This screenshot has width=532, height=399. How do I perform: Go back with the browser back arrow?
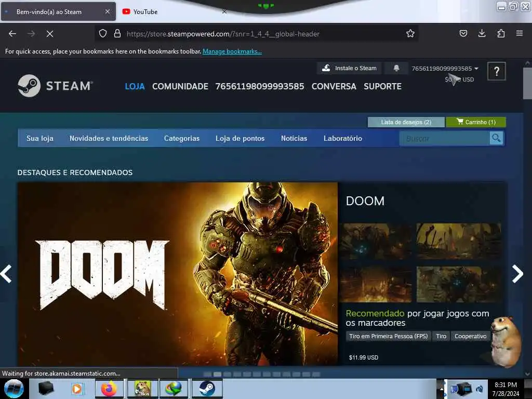pyautogui.click(x=12, y=34)
